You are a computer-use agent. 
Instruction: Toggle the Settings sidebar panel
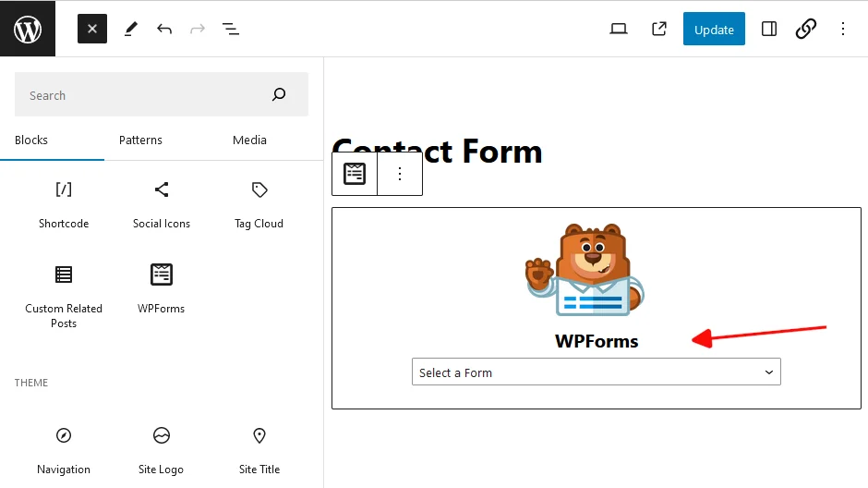click(769, 29)
